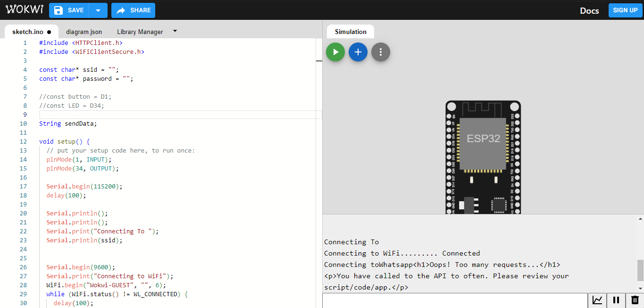Open the Docs link
The image size is (644, 308).
(x=589, y=11)
